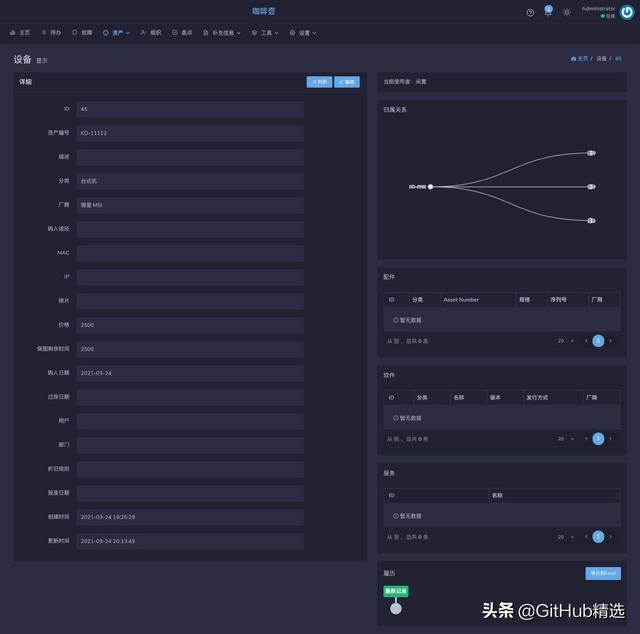Viewport: 640px width, 634px height.
Task: Click the circular arrow icon in header
Action: tap(530, 13)
